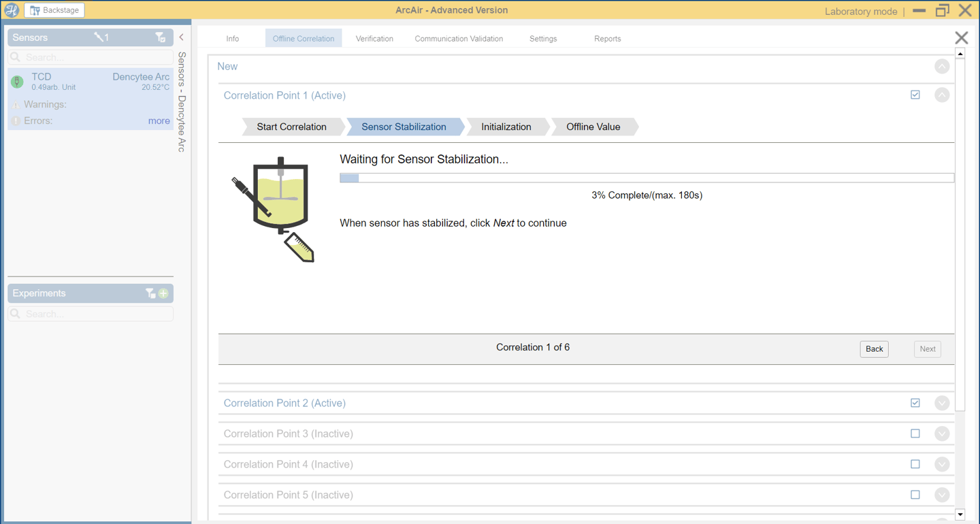Open the Sensors filter icon

[160, 37]
